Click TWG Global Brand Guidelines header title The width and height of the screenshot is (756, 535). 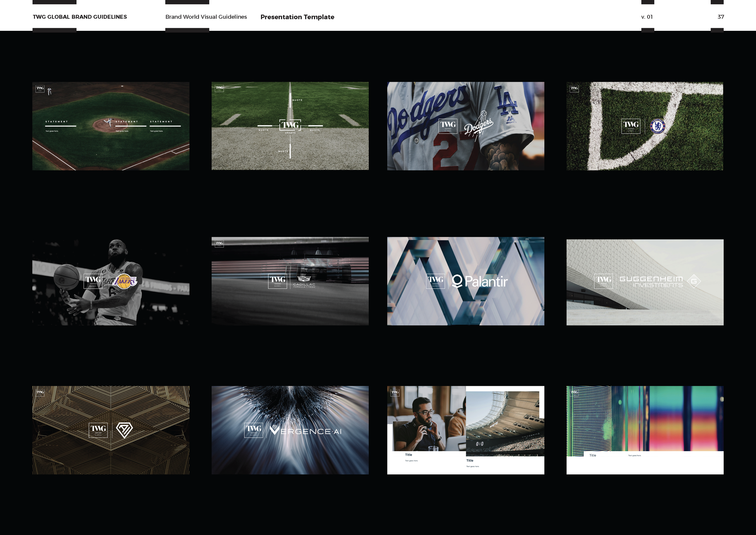pyautogui.click(x=80, y=17)
